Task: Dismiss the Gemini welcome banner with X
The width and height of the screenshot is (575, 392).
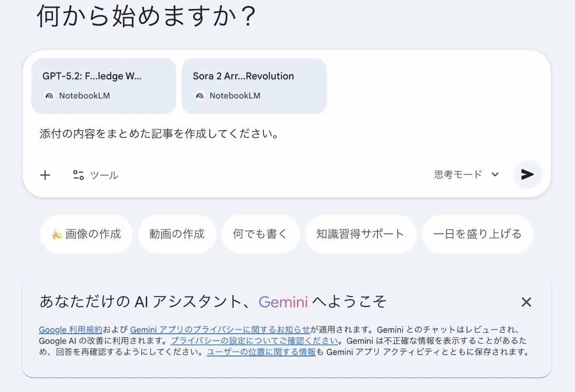Action: pyautogui.click(x=526, y=302)
